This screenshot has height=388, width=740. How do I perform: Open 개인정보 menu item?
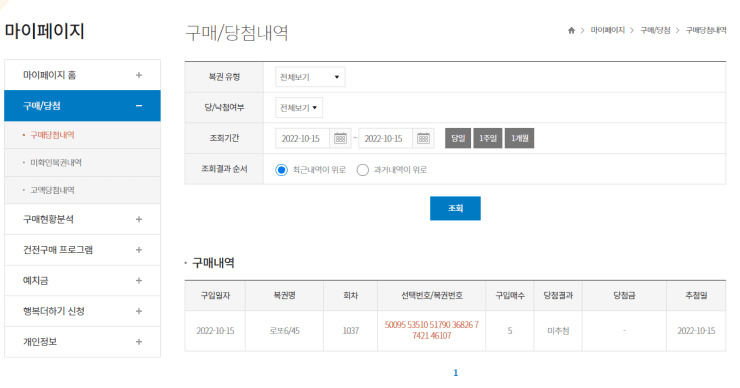point(40,342)
